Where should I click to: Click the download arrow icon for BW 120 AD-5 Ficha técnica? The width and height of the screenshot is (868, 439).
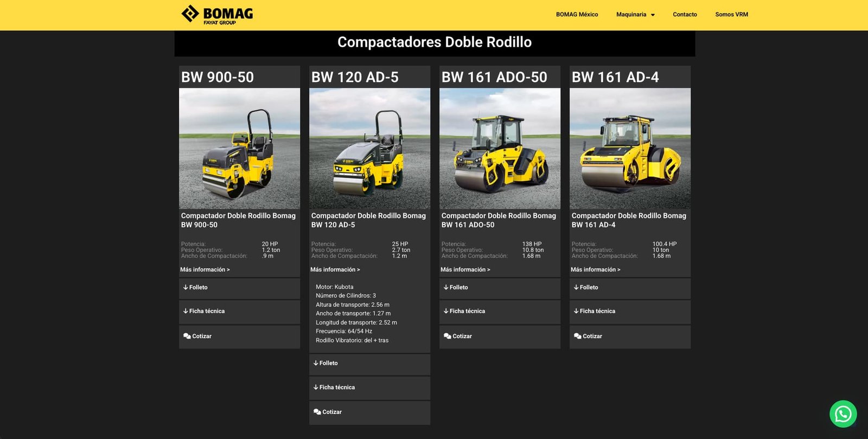316,387
